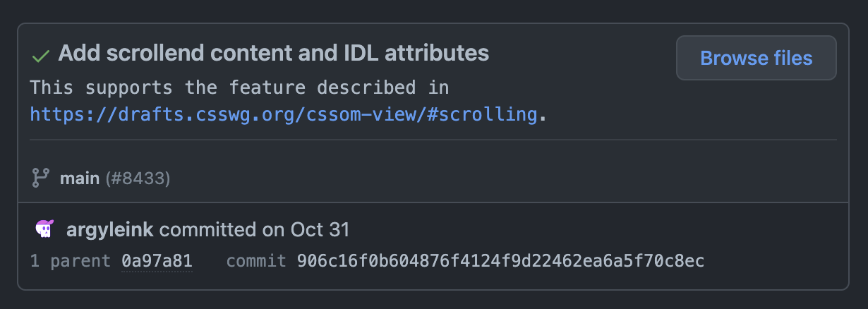The height and width of the screenshot is (309, 868).
Task: Click the word "committed" beside argyleink
Action: point(207,229)
